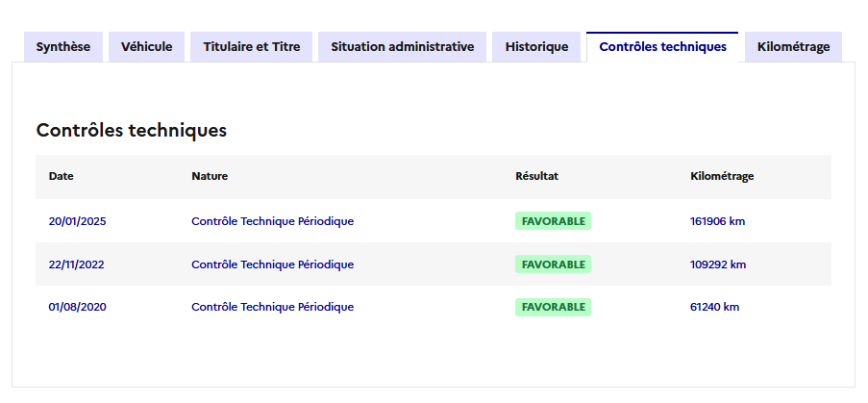
Task: Click the 109292 km mileage value
Action: pos(718,264)
